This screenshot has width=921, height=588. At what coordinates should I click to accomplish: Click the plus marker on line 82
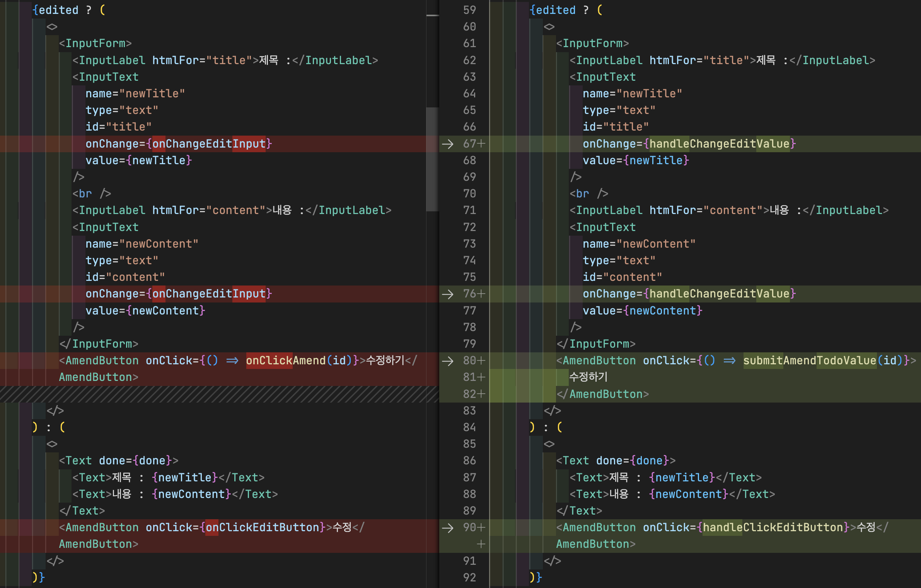pos(481,394)
